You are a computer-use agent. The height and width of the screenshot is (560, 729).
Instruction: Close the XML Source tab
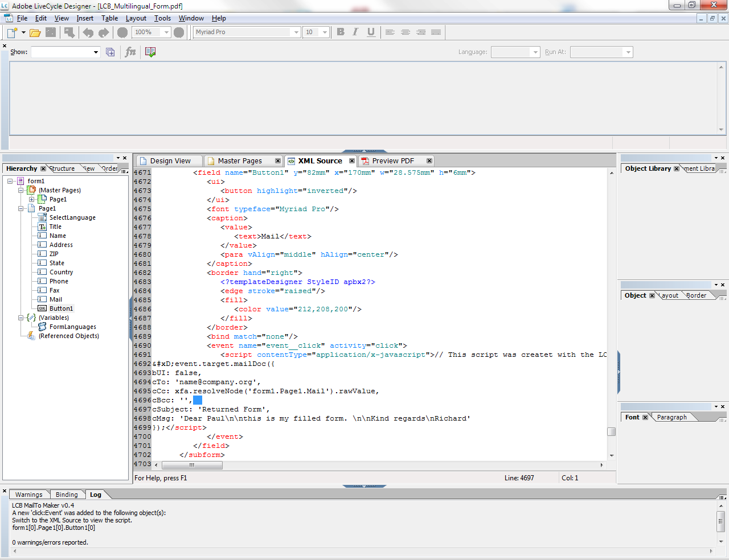[352, 161]
